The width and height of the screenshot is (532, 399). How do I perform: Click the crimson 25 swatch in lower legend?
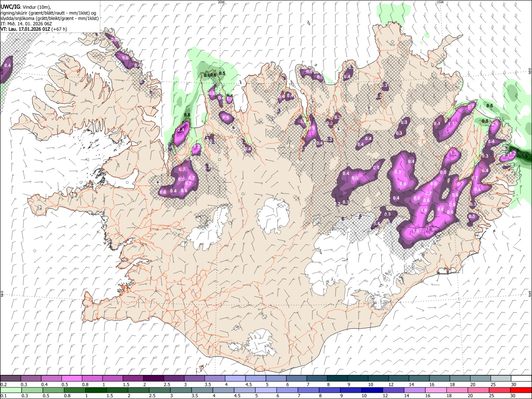(499, 390)
